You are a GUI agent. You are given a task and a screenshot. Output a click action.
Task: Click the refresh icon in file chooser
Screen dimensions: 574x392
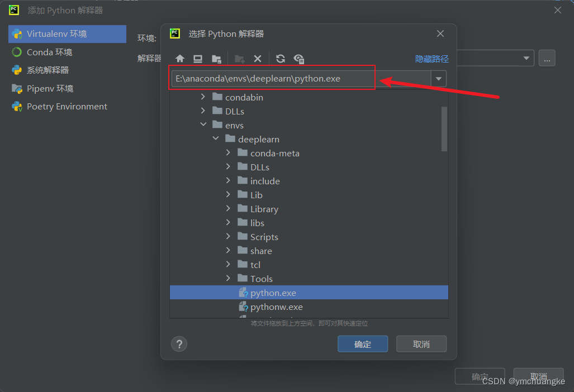(281, 59)
